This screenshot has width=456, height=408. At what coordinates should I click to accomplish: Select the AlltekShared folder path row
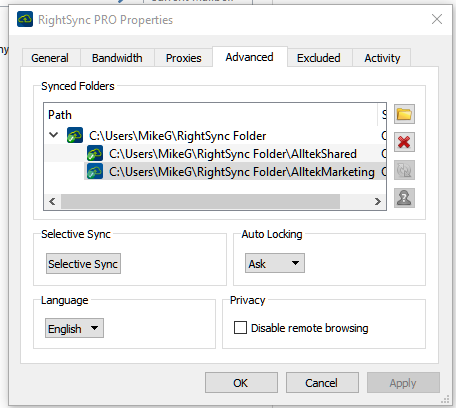pos(215,154)
